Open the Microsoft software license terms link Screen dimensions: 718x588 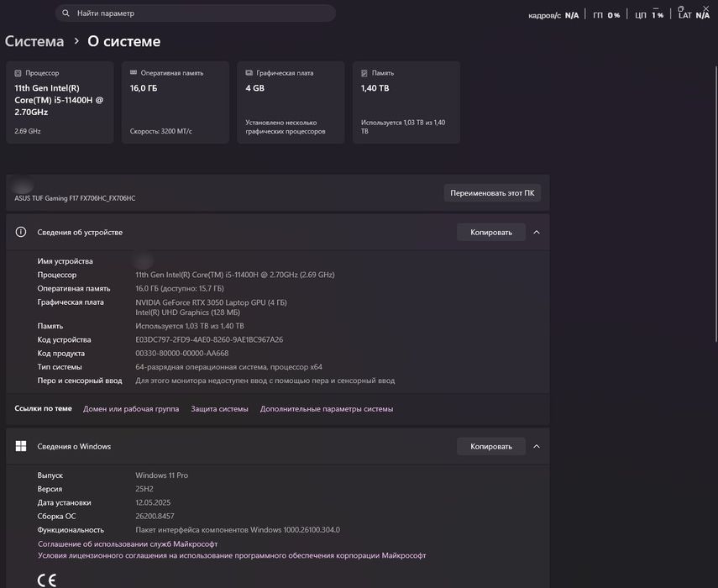232,555
